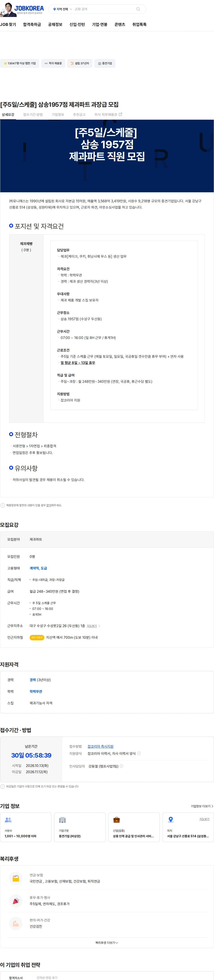Viewport: 214px width, 980px height.
Task: Click the info icon beside 채용정보에 잘못된 내용
Action: (x=3, y=505)
